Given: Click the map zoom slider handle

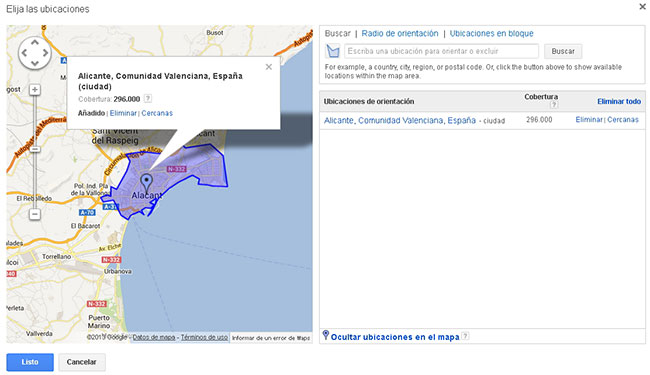Looking at the screenshot, I should tap(35, 149).
